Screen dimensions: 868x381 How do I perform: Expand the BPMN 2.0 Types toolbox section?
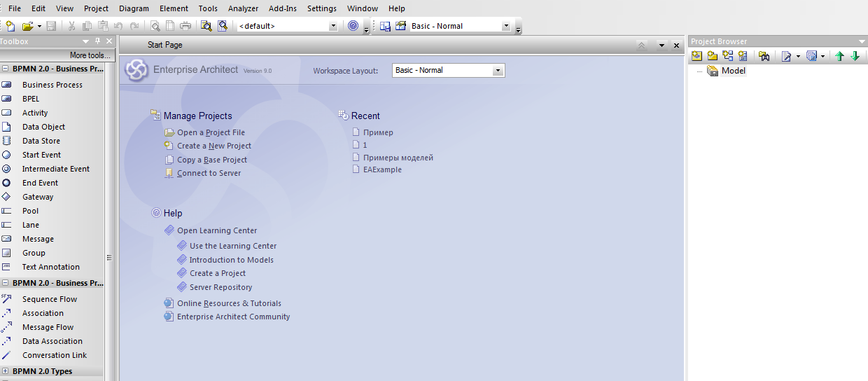(5, 371)
